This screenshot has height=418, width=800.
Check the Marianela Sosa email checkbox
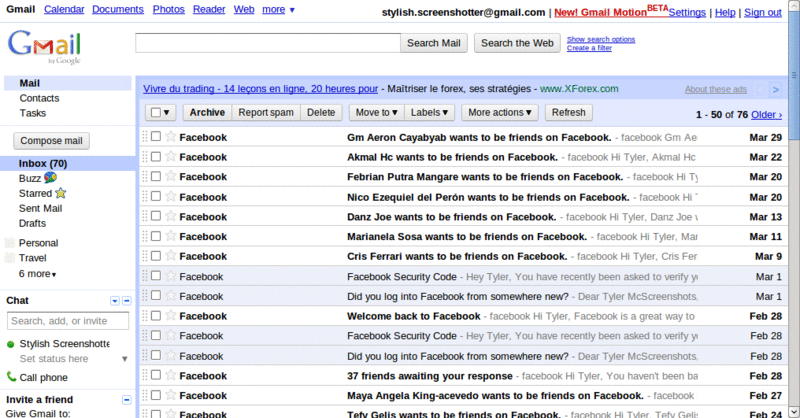click(156, 236)
